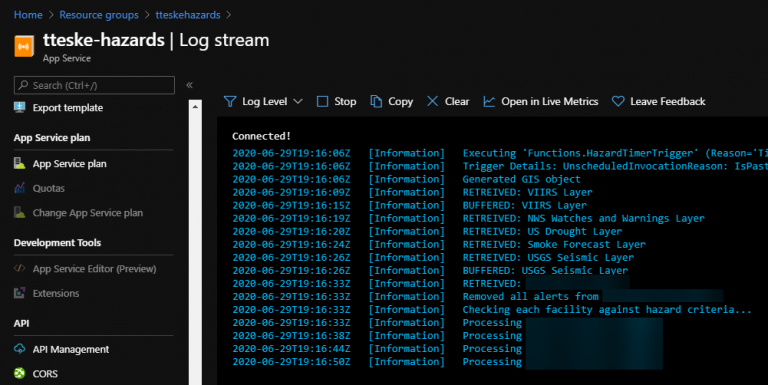The height and width of the screenshot is (385, 768).
Task: Click the 'Connected!' log line
Action: (x=261, y=136)
